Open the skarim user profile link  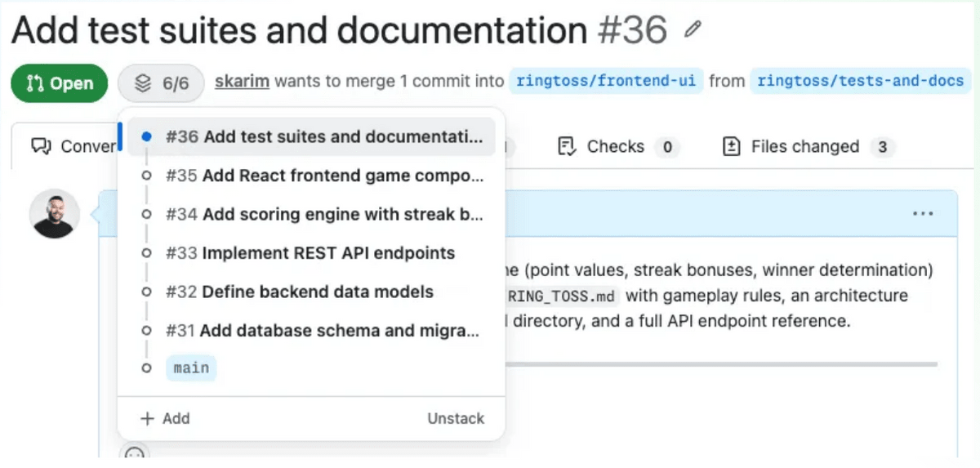pyautogui.click(x=242, y=82)
